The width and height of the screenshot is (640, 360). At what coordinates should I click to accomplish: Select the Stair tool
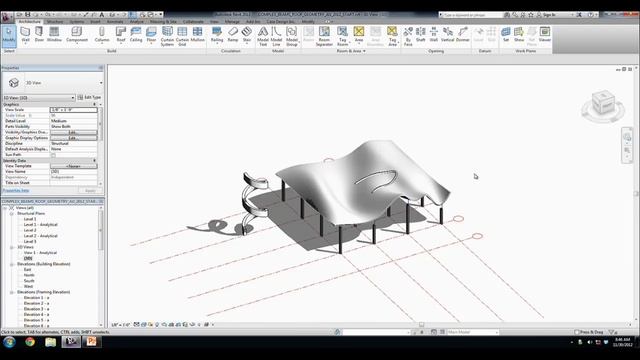247,34
